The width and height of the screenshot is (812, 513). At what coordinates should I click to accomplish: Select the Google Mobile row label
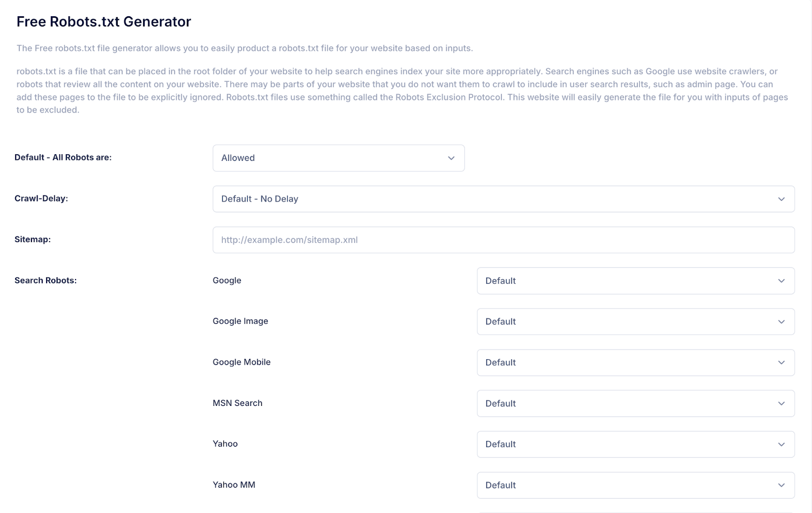(241, 362)
